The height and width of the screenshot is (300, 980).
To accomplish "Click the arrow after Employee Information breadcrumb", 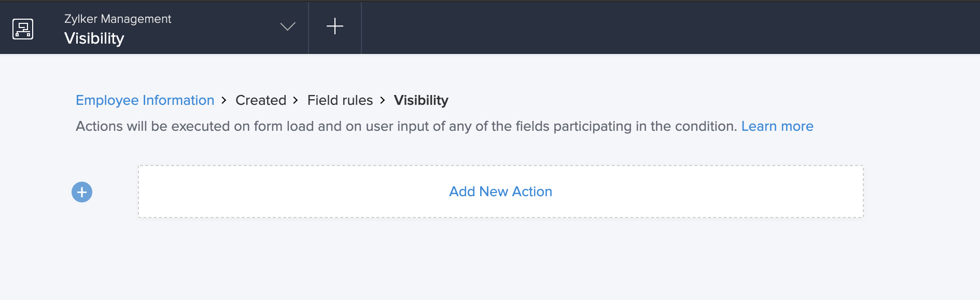I will [224, 100].
